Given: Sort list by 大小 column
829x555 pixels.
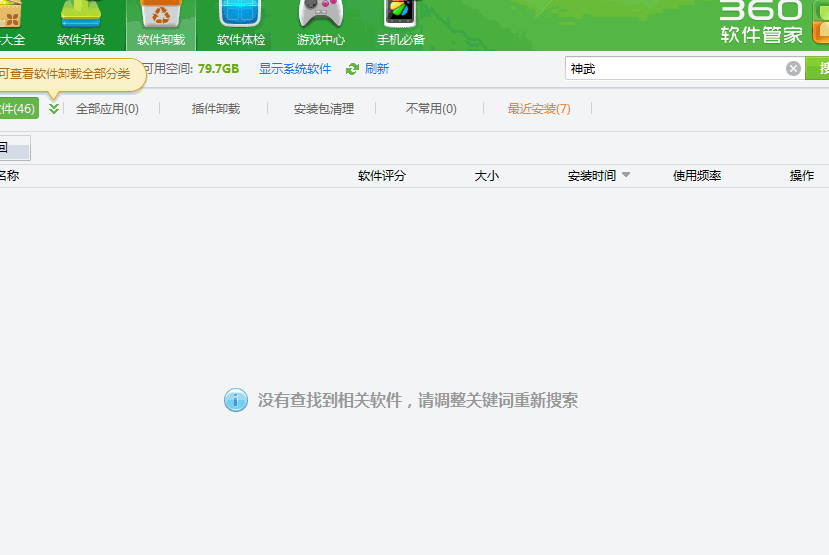Looking at the screenshot, I should [486, 175].
